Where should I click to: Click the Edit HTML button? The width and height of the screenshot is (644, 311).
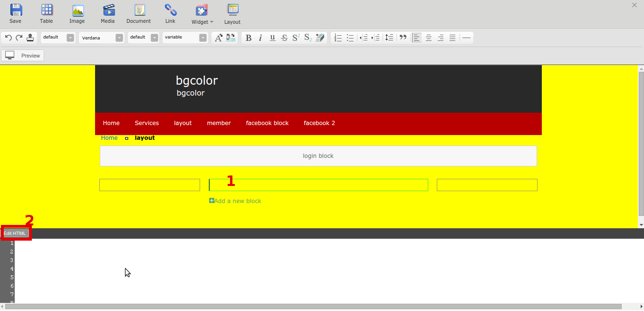pos(15,233)
